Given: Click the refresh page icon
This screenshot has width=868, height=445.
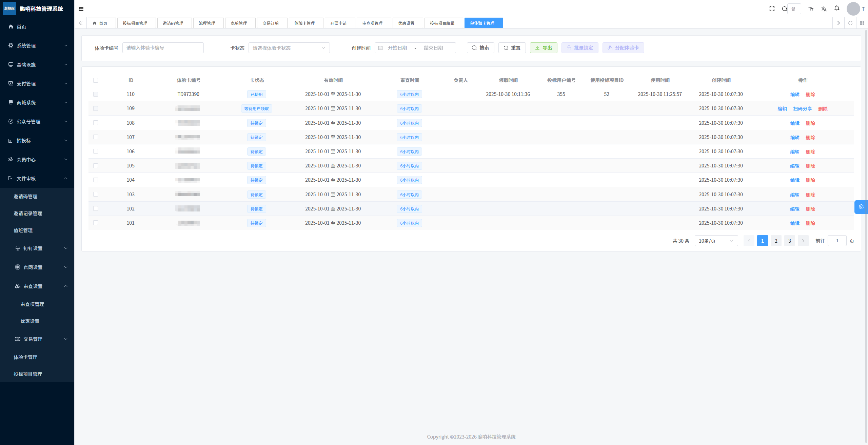Looking at the screenshot, I should pyautogui.click(x=850, y=23).
